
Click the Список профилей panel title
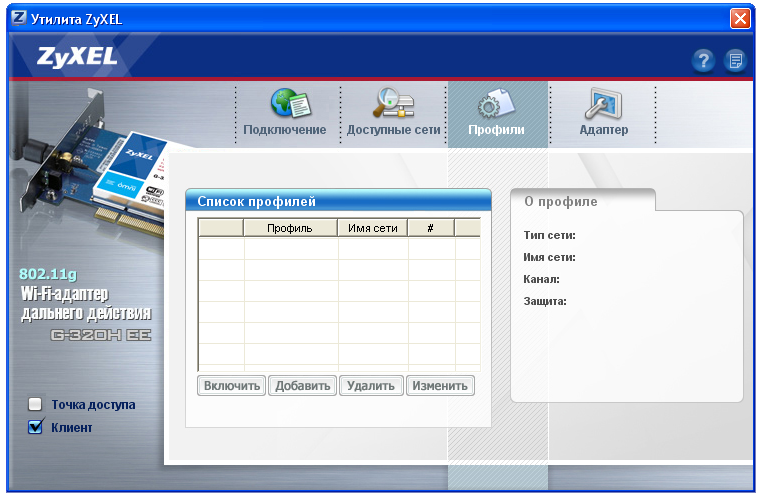click(x=256, y=202)
